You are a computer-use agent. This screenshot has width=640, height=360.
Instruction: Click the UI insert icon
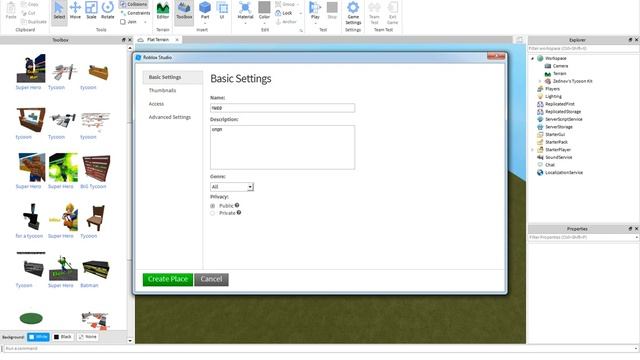222,10
